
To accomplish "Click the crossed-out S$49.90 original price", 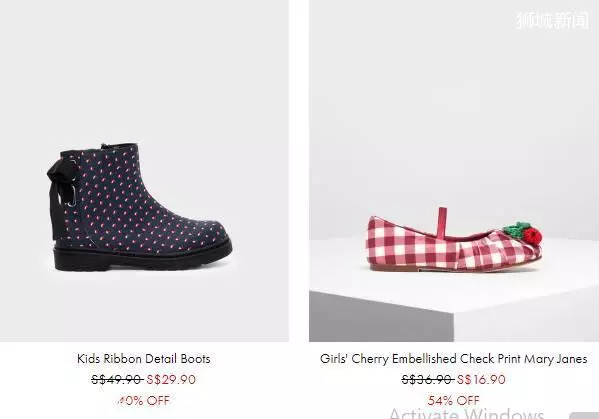I will coord(117,379).
